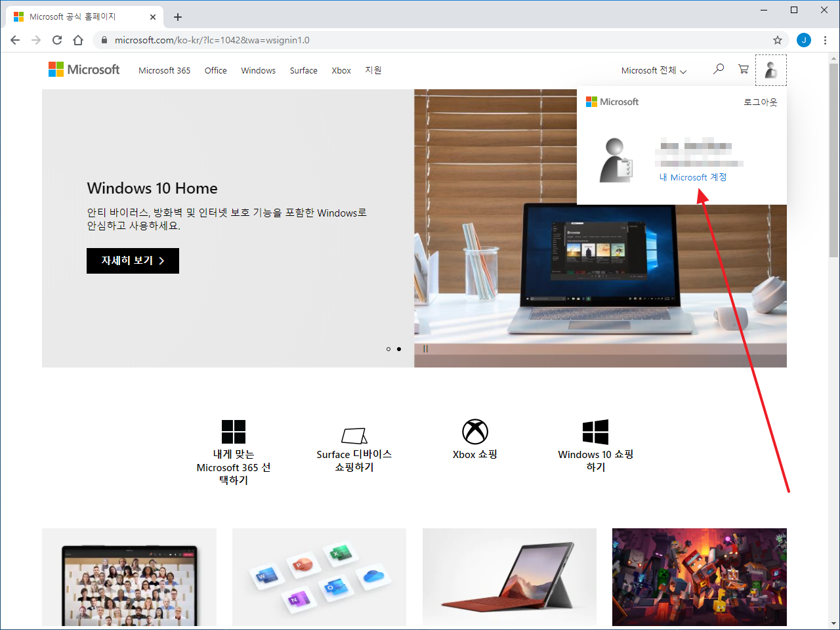Image resolution: width=840 pixels, height=630 pixels.
Task: Bookmark this page with star icon
Action: click(x=778, y=40)
